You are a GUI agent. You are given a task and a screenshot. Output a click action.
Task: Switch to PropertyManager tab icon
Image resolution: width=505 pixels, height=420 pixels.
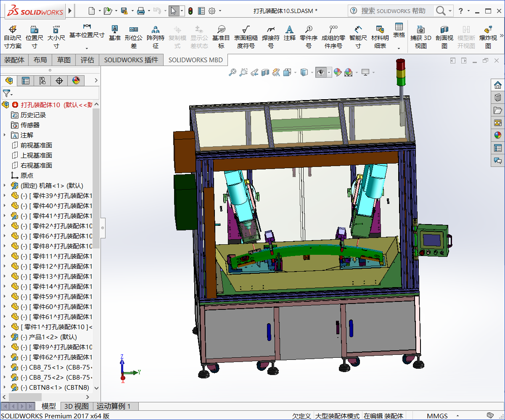26,80
